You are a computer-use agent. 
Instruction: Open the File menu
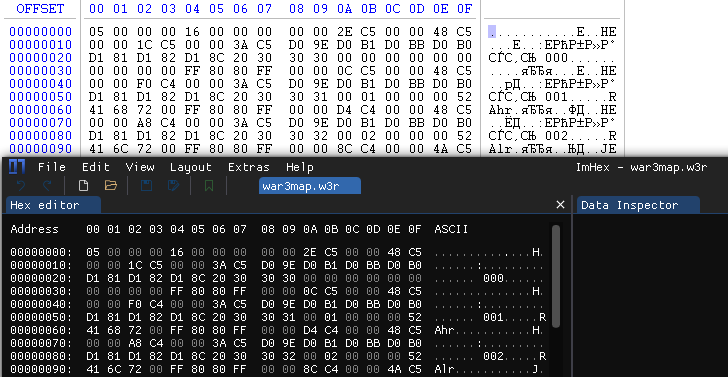[x=52, y=167]
